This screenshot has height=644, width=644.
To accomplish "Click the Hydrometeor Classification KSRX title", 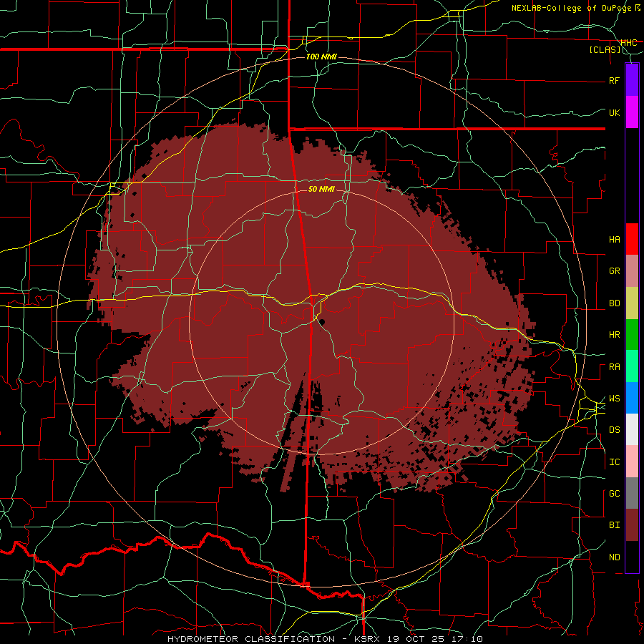I will pos(325,639).
